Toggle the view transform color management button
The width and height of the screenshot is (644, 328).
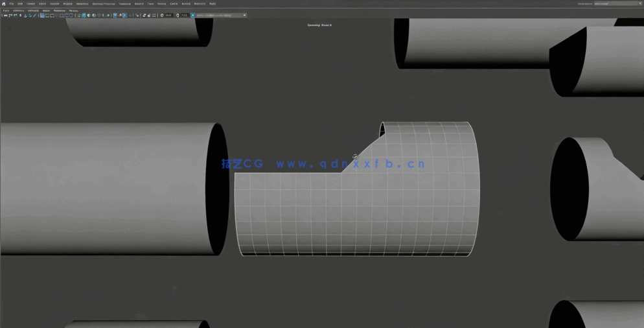(193, 16)
